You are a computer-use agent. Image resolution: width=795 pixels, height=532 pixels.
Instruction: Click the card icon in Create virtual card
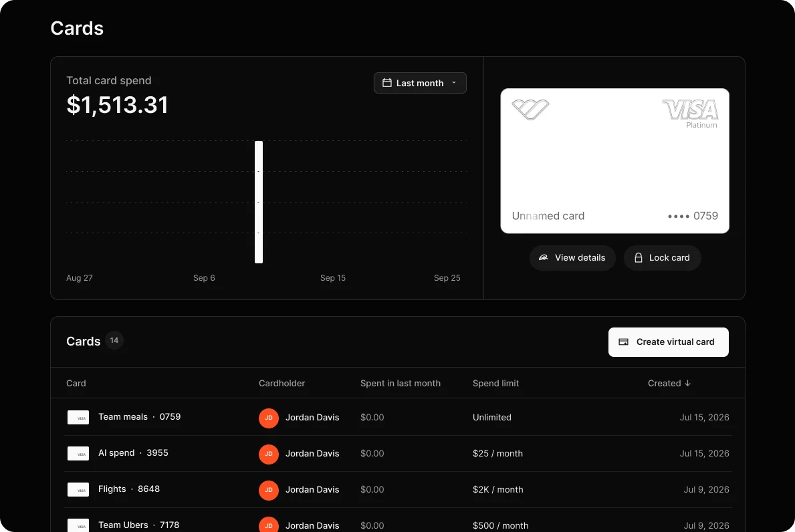pyautogui.click(x=624, y=342)
